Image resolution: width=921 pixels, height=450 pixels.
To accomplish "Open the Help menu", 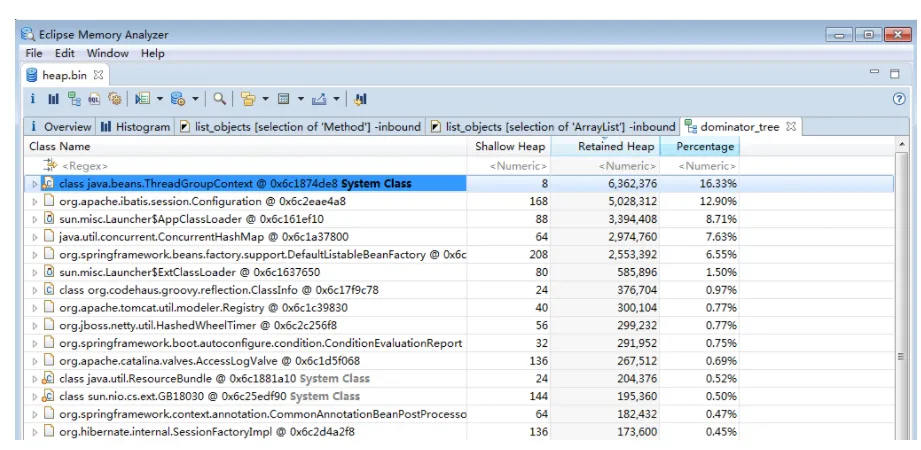I will point(153,53).
